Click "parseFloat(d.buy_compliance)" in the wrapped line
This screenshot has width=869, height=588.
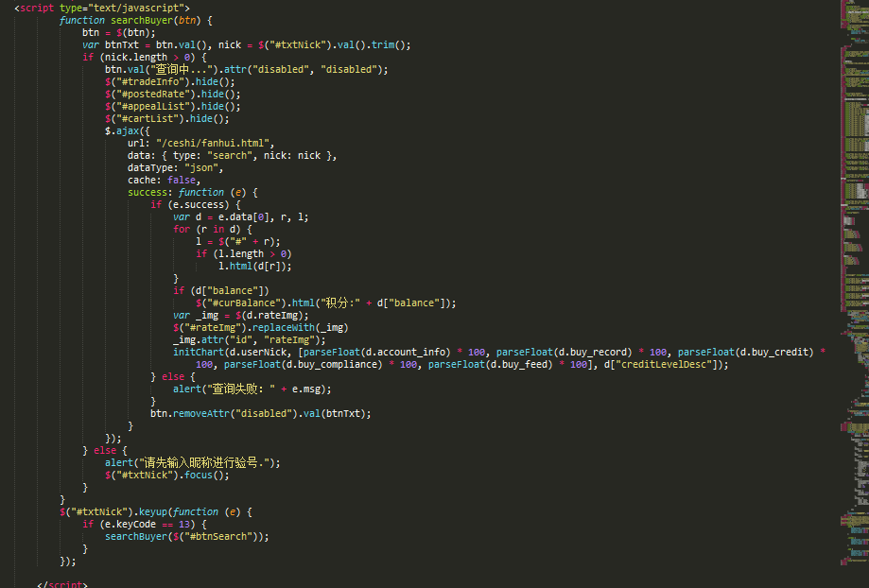click(304, 364)
